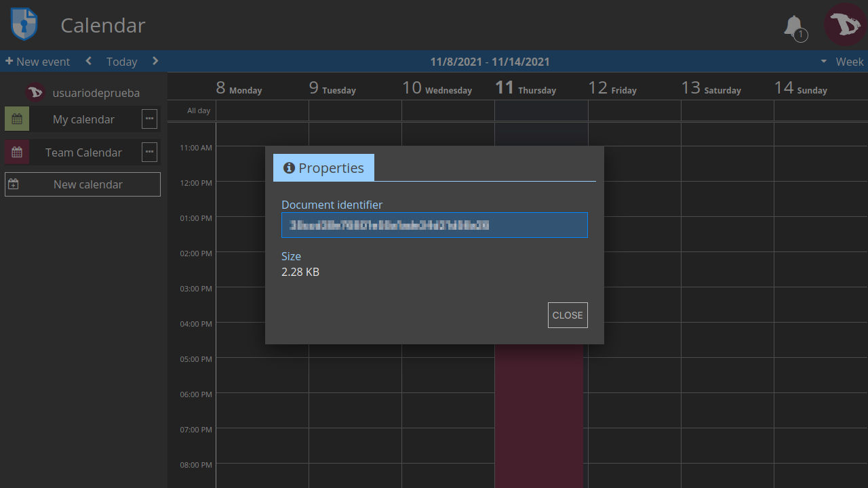Go to previous week arrow
Image resolution: width=868 pixels, height=488 pixels.
coord(89,61)
